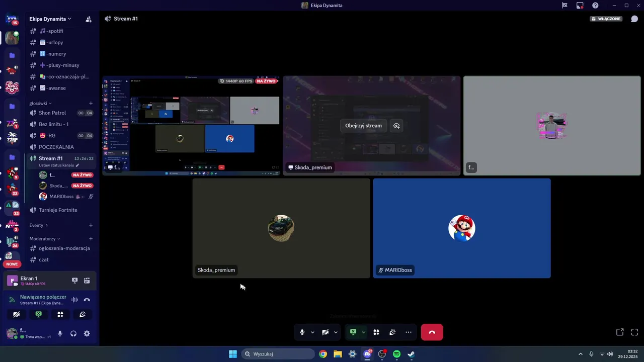The image size is (644, 362).
Task: Open the #awanse channel
Action: point(60,88)
